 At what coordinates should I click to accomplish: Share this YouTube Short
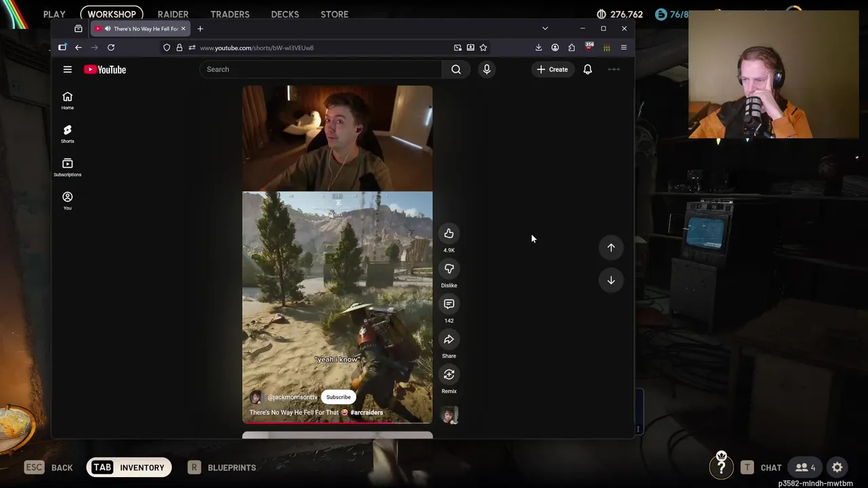click(449, 339)
